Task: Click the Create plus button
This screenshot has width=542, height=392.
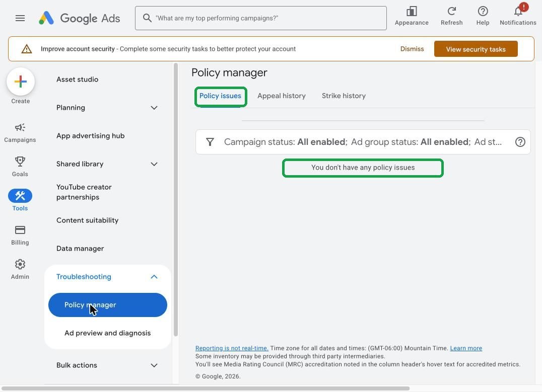Action: coord(20,82)
